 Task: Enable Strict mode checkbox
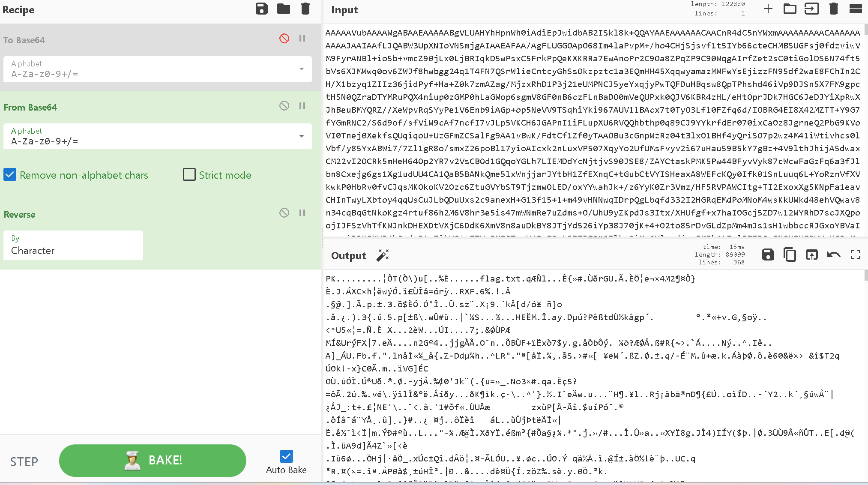189,175
